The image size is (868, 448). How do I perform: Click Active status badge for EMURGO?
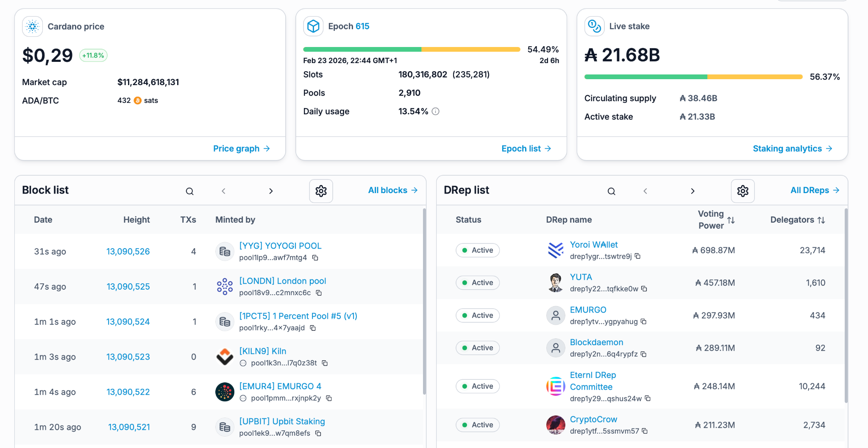coord(478,315)
